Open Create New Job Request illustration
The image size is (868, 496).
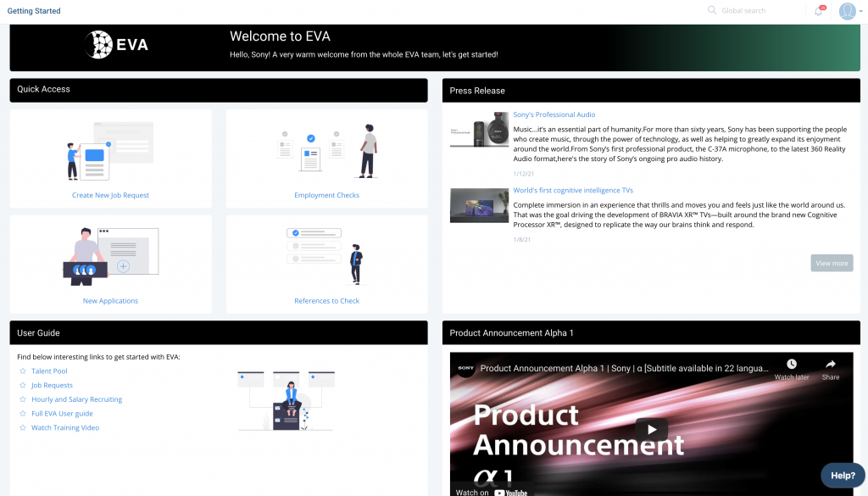pos(110,151)
